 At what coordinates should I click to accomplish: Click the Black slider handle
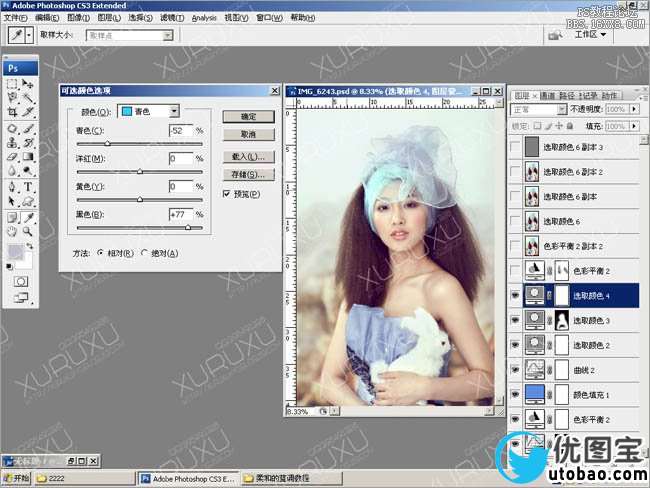[x=188, y=227]
